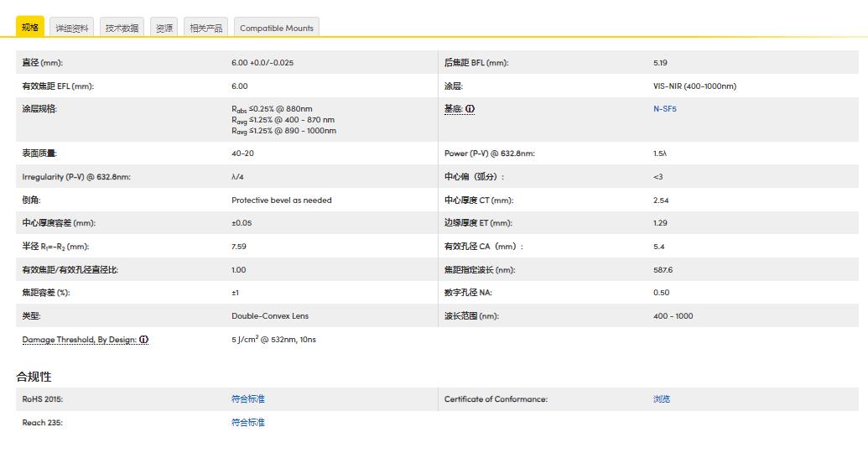Image resolution: width=868 pixels, height=458 pixels.
Task: Click the 5 J/cm² damage threshold value
Action: coord(273,340)
